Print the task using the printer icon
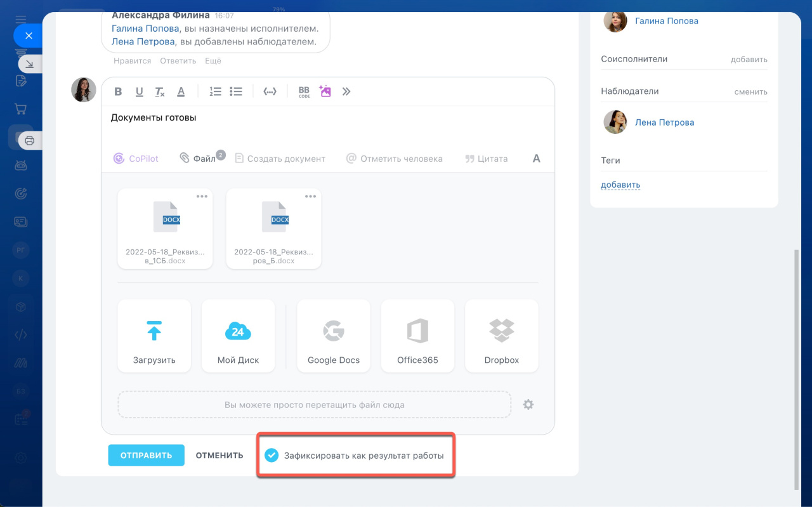Screen dimensions: 812x507 coord(30,140)
